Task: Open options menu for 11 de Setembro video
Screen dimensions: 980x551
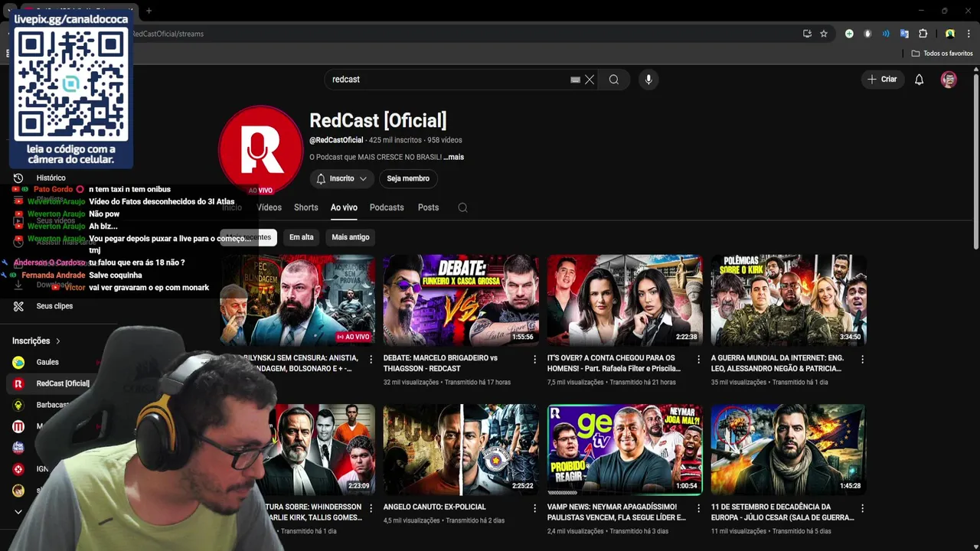Action: coord(862,508)
